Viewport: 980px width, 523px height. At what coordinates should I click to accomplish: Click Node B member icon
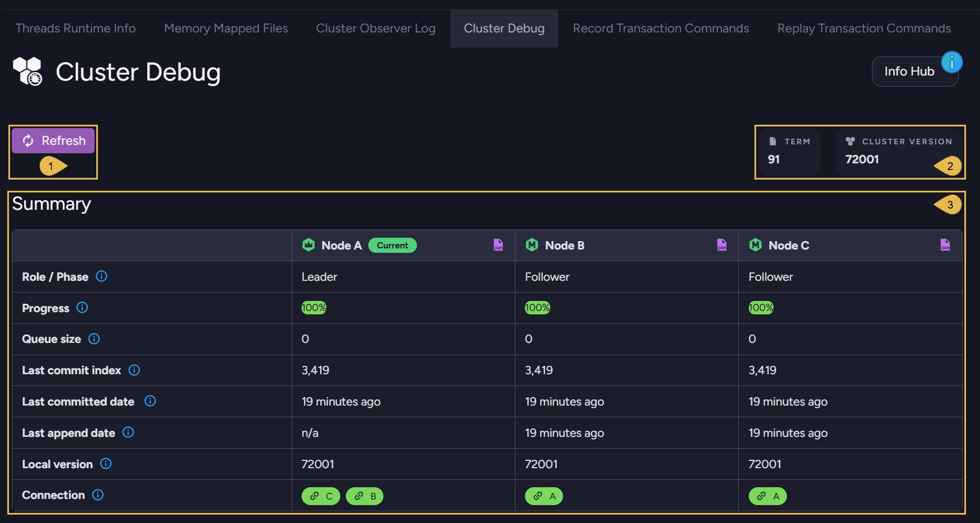click(x=532, y=245)
